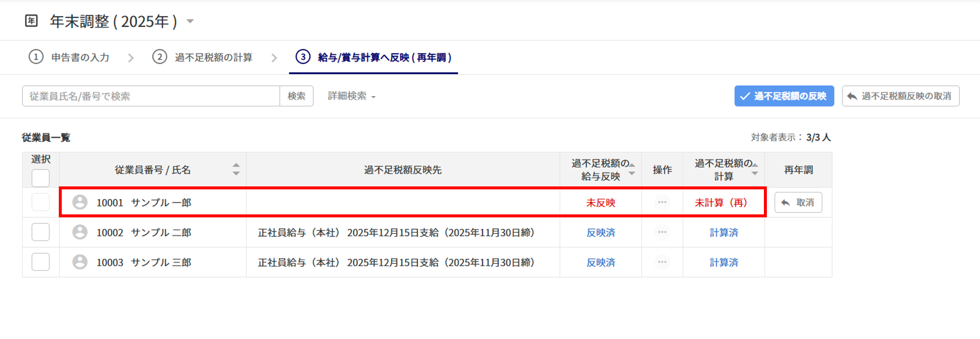
Task: Click the name 10001 サンプル 一郎
Action: tap(144, 203)
